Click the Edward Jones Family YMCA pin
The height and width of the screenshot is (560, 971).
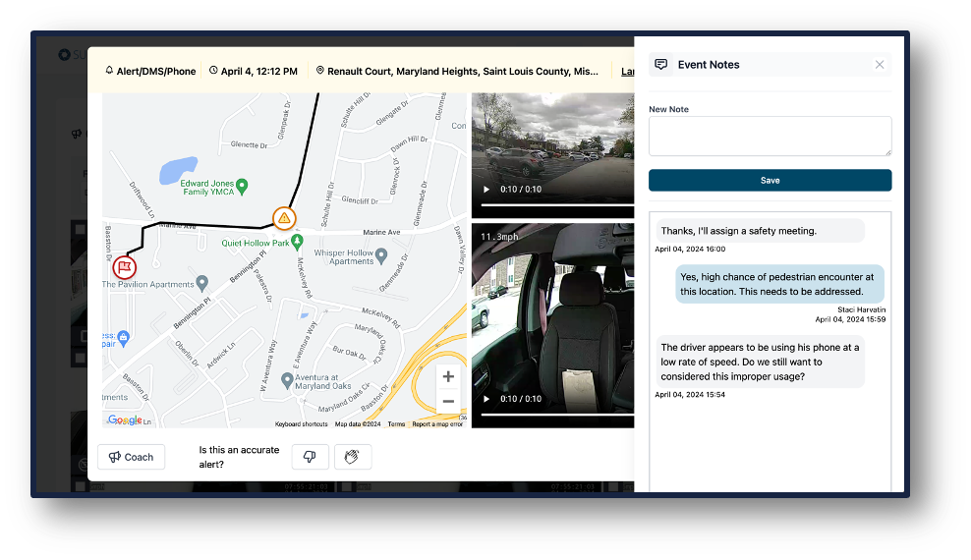pos(242,186)
